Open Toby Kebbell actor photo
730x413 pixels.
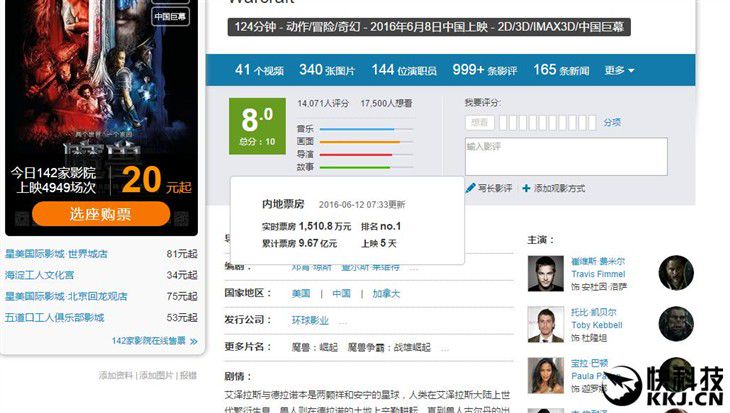point(546,324)
